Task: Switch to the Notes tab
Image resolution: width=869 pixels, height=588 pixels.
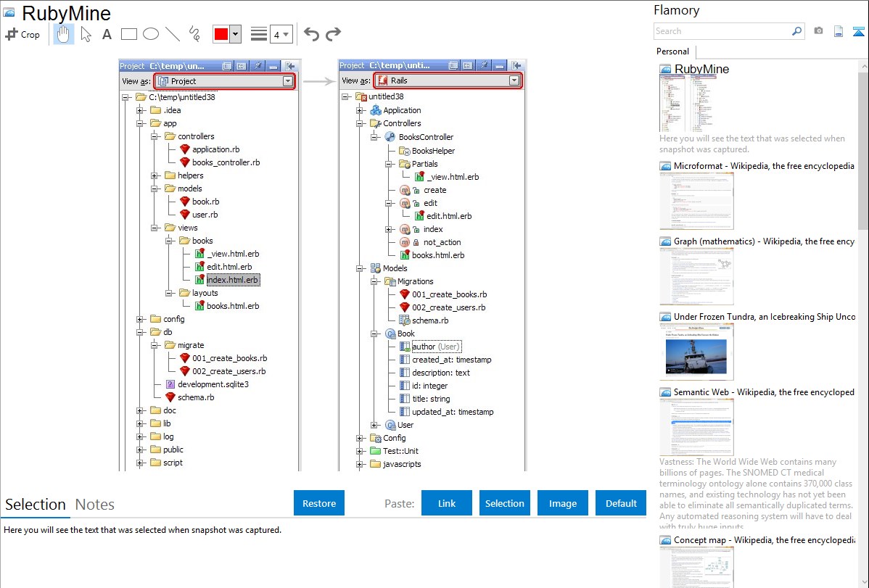Action: click(95, 505)
